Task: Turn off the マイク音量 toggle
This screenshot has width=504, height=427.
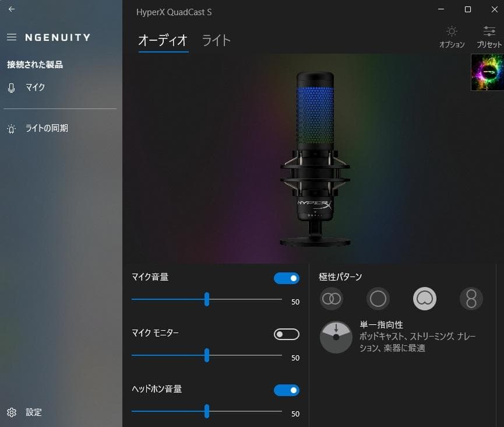Action: (286, 278)
